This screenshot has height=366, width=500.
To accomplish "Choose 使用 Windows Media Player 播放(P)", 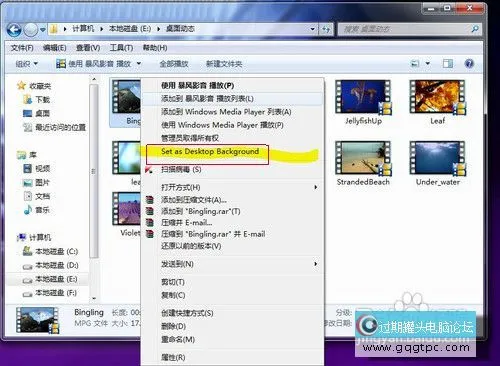I will [232, 125].
